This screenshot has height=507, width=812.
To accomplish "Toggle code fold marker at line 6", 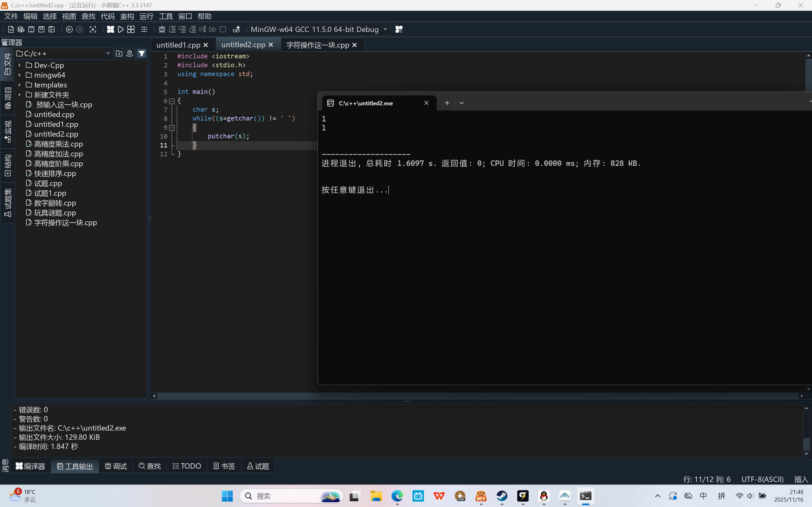I will pos(172,101).
